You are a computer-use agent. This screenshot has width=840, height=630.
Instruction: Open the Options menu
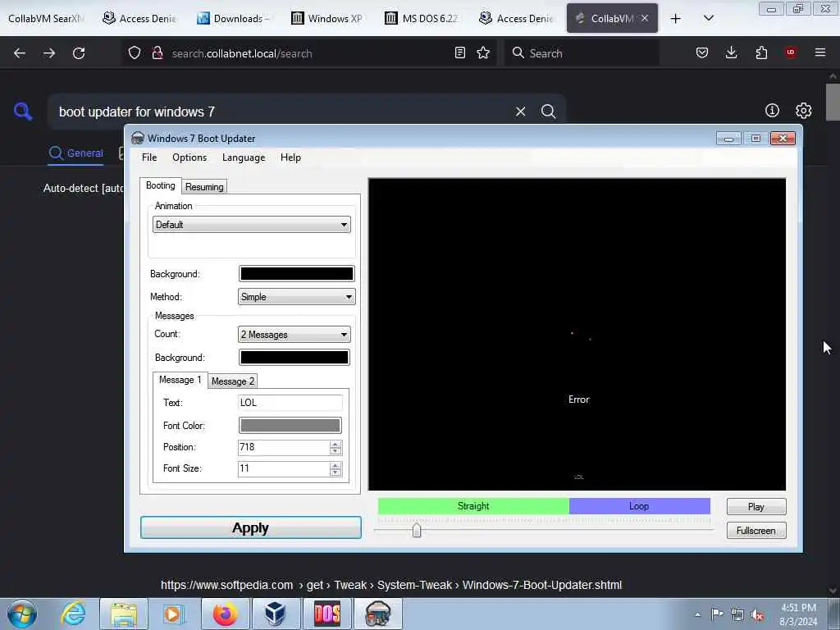[189, 157]
